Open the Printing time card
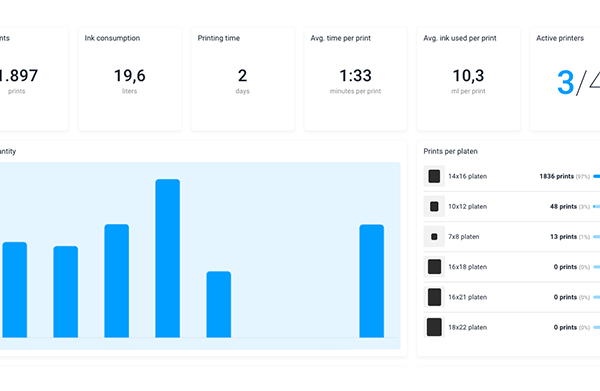The height and width of the screenshot is (391, 600). (x=243, y=79)
